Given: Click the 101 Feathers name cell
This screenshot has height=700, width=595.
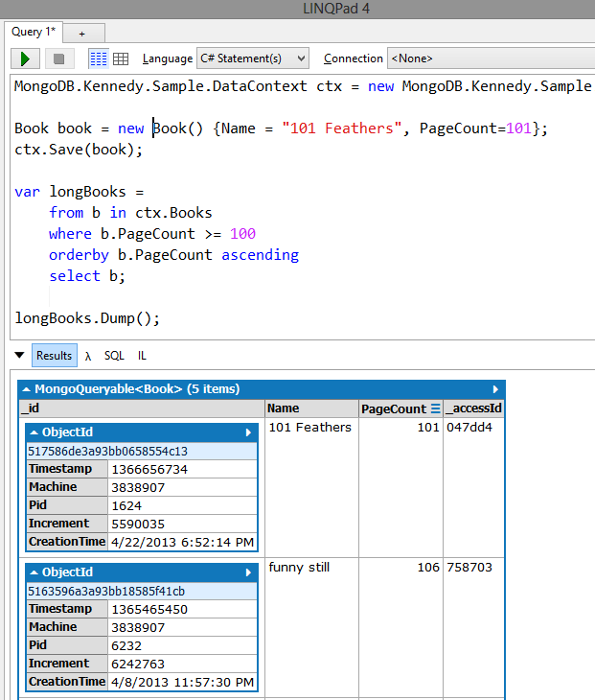Looking at the screenshot, I should 309,428.
